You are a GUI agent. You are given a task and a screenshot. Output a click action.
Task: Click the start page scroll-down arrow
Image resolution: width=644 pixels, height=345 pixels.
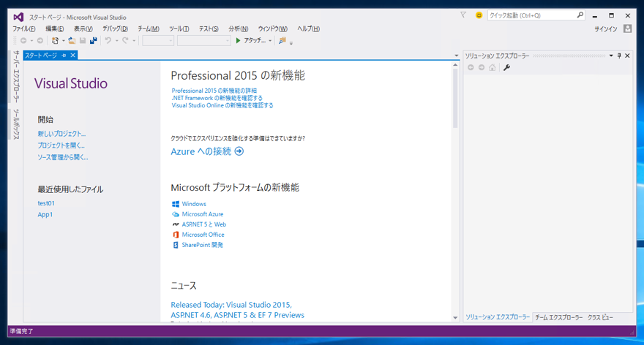click(455, 317)
